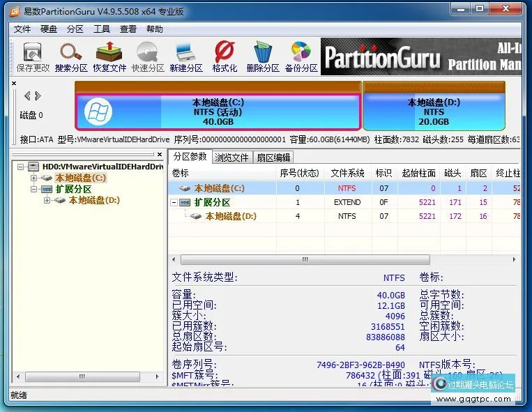Viewport: 532px width, 412px height.
Task: Click drive icon in D: table row
Action: (196, 216)
